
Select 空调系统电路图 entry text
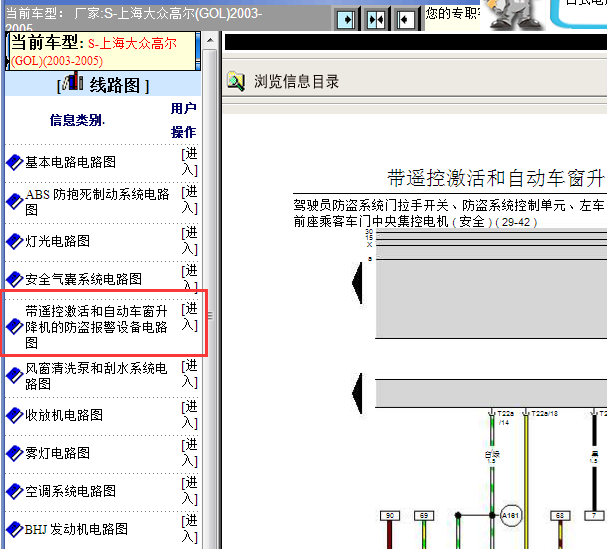tap(70, 491)
